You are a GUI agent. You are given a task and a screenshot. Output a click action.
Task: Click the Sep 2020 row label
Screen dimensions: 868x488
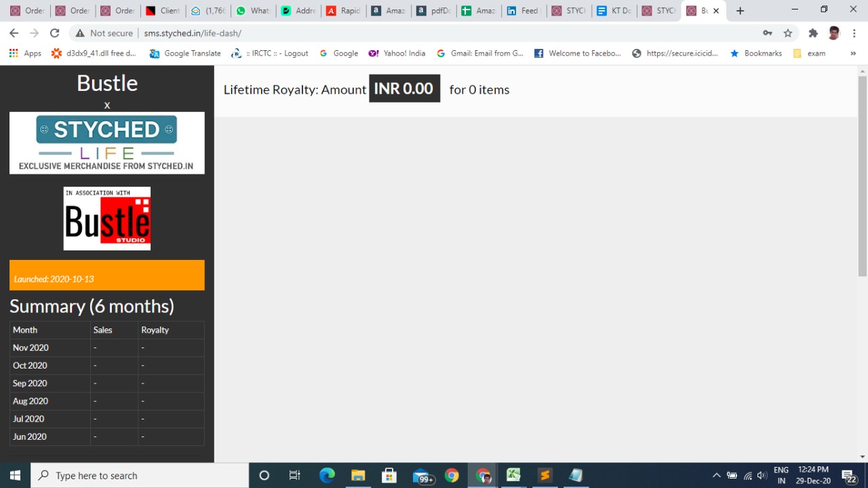pos(30,383)
